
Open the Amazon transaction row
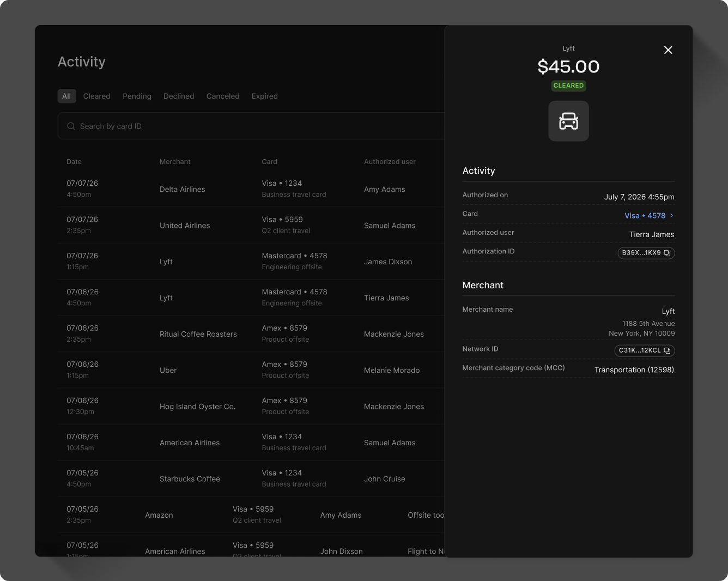251,515
